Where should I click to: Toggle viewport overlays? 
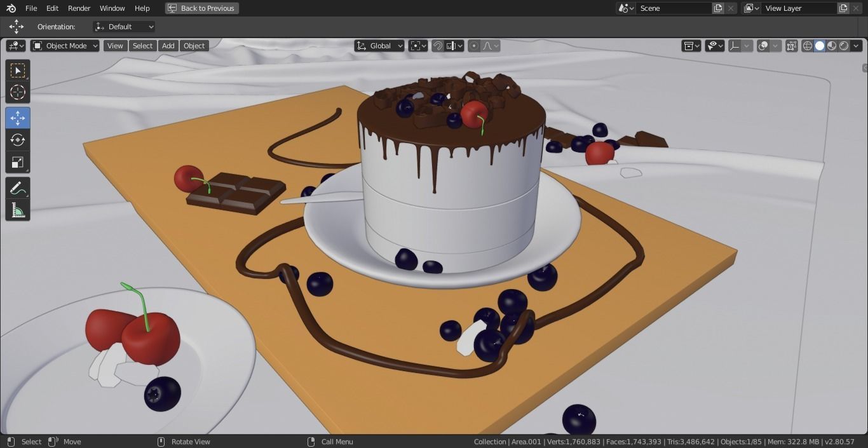pyautogui.click(x=763, y=46)
